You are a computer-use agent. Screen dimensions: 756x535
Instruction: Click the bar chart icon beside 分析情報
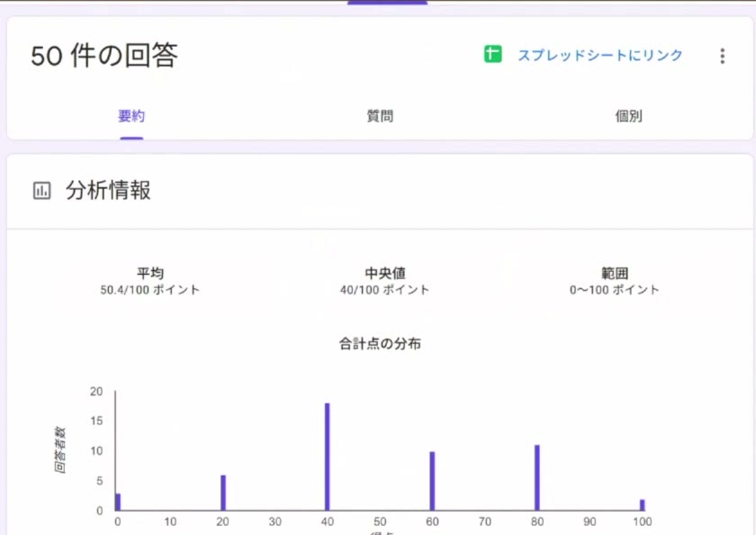(x=42, y=190)
